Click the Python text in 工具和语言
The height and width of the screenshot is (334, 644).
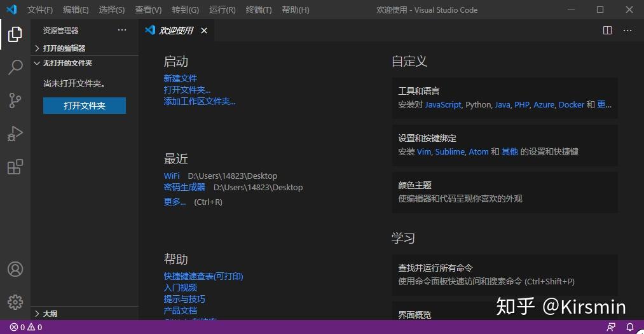(478, 105)
